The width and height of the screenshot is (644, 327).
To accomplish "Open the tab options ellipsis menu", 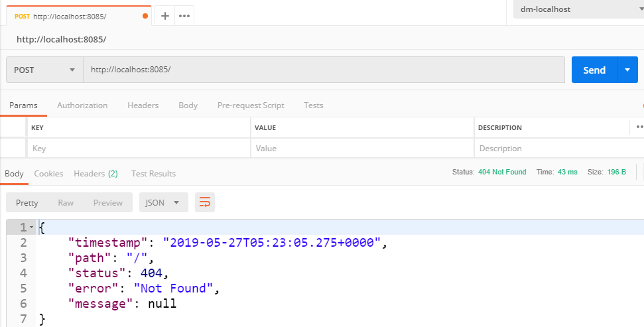I will point(184,16).
